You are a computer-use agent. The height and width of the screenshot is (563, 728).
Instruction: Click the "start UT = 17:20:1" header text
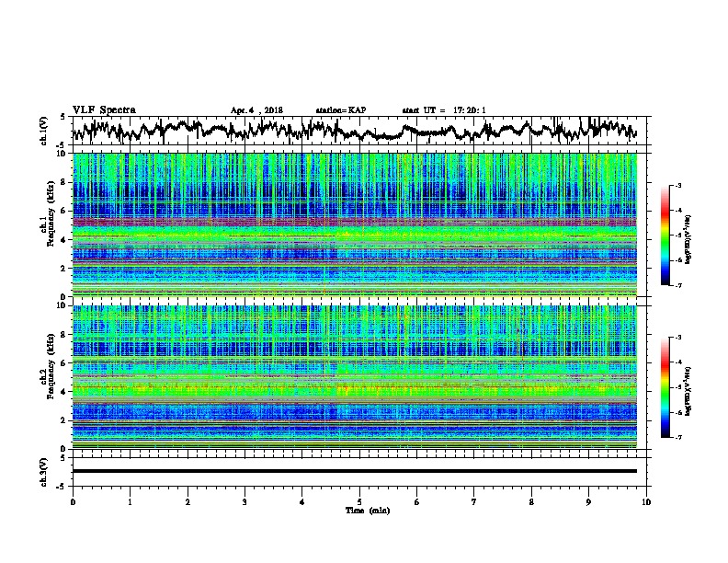[444, 110]
